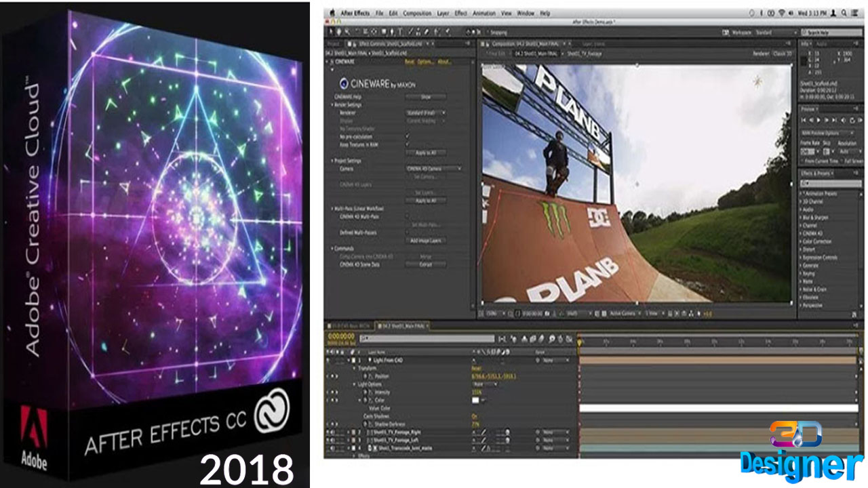Viewport: 868px width, 488px height.
Task: Open the Apple menu
Action: tap(332, 13)
